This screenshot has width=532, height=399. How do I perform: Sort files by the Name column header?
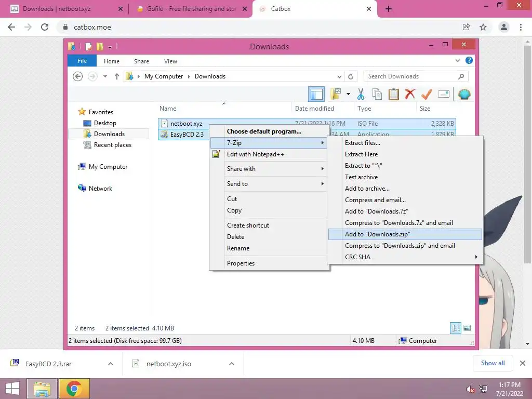click(224, 108)
